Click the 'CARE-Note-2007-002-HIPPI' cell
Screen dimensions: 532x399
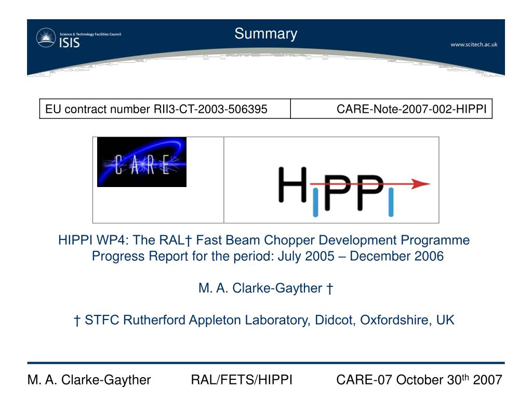[x=392, y=109]
